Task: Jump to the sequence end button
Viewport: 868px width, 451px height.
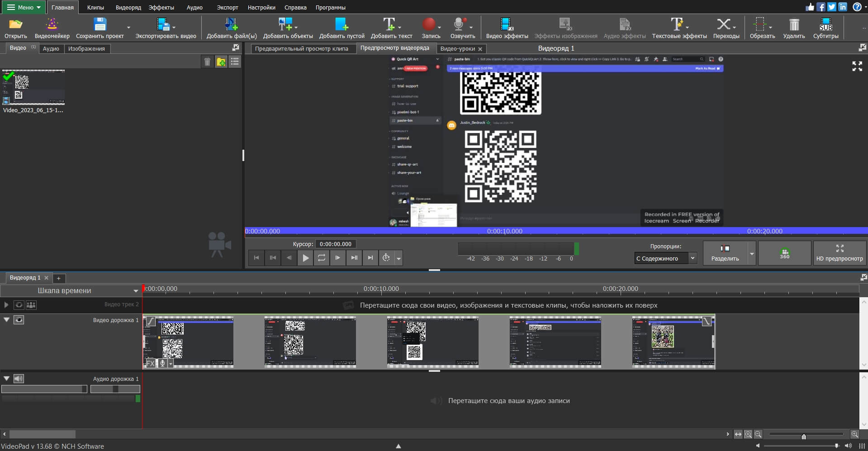Action: click(x=370, y=258)
